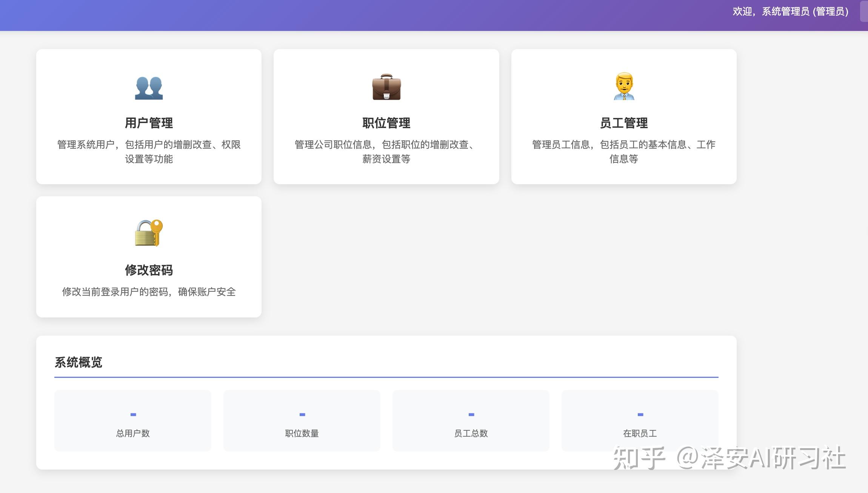Screen dimensions: 868x493
Task: Click the office worker icon for 员工管理
Action: (x=624, y=87)
